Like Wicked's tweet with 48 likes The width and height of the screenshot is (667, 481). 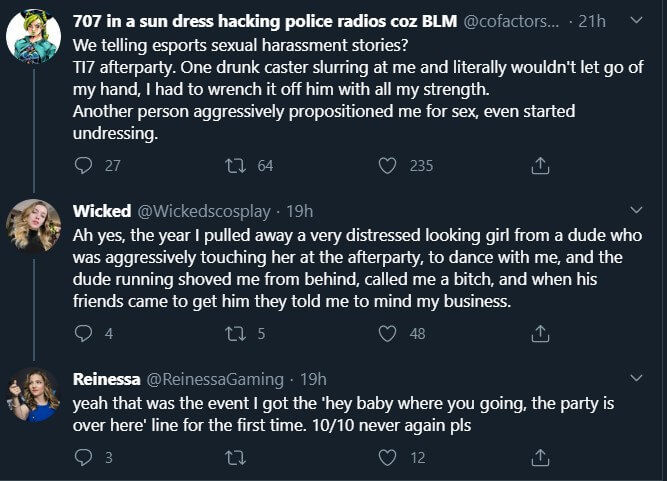(387, 334)
